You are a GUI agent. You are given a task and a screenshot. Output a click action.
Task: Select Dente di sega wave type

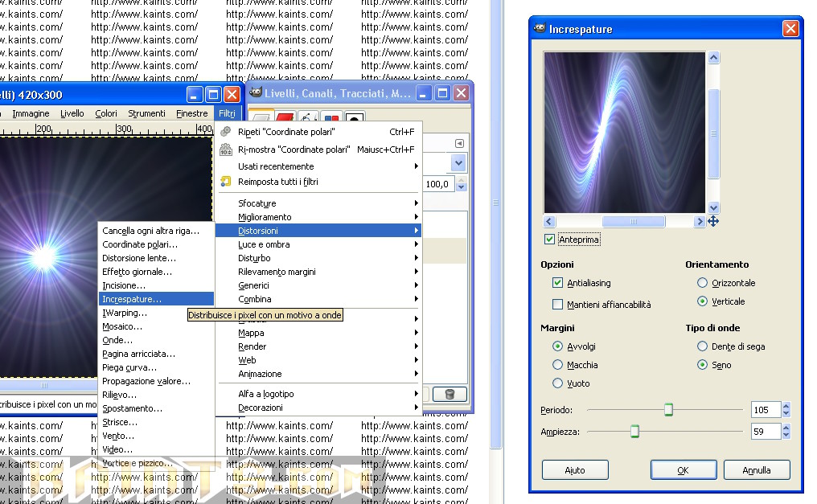coord(702,346)
